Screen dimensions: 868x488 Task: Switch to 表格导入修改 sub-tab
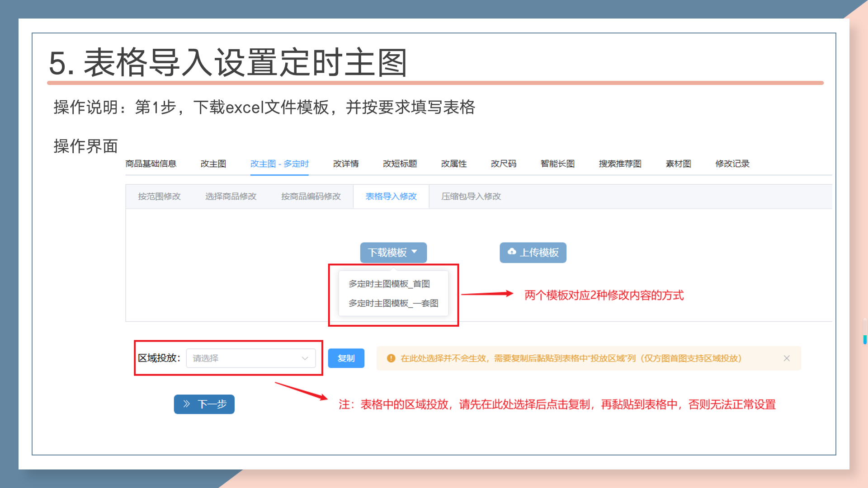pyautogui.click(x=391, y=197)
